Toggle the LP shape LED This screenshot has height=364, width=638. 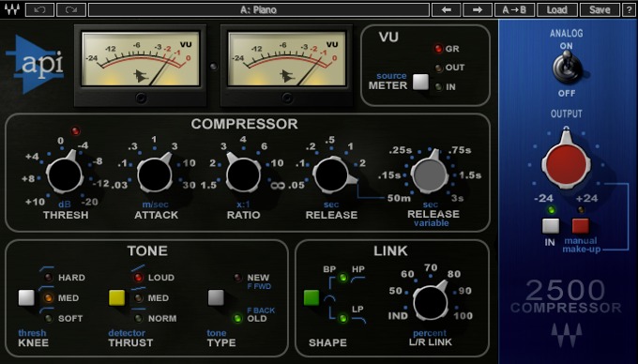tap(343, 318)
